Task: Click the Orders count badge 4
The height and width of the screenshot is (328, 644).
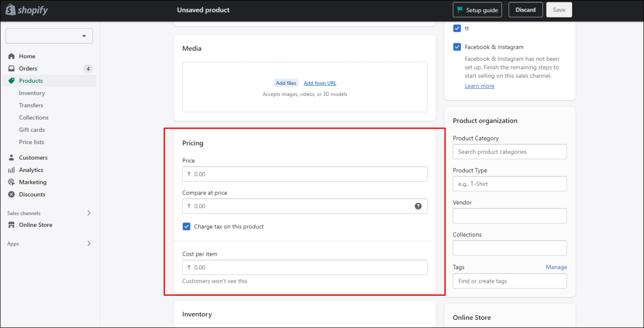Action: pyautogui.click(x=88, y=68)
